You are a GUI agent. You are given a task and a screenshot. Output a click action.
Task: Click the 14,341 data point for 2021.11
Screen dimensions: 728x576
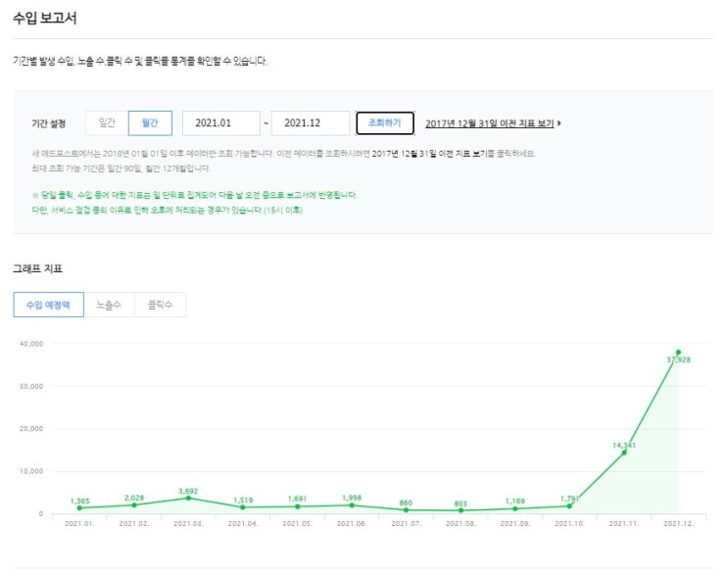click(623, 453)
